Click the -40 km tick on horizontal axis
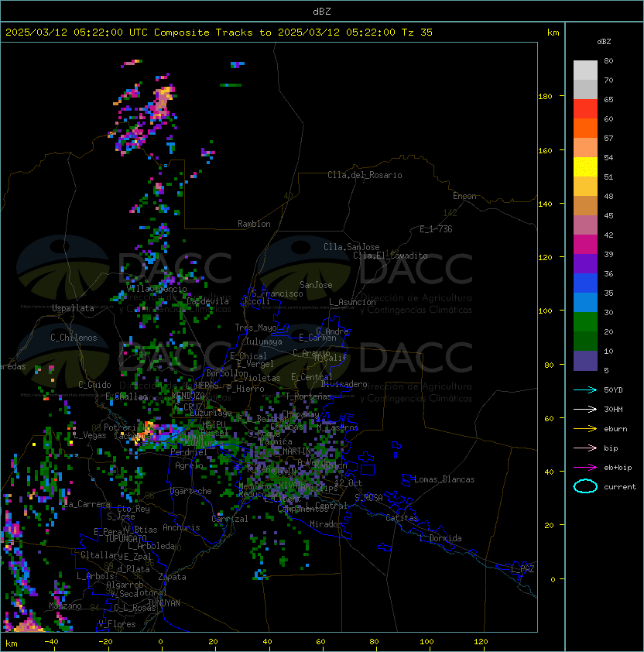The height and width of the screenshot is (652, 644). click(x=51, y=642)
